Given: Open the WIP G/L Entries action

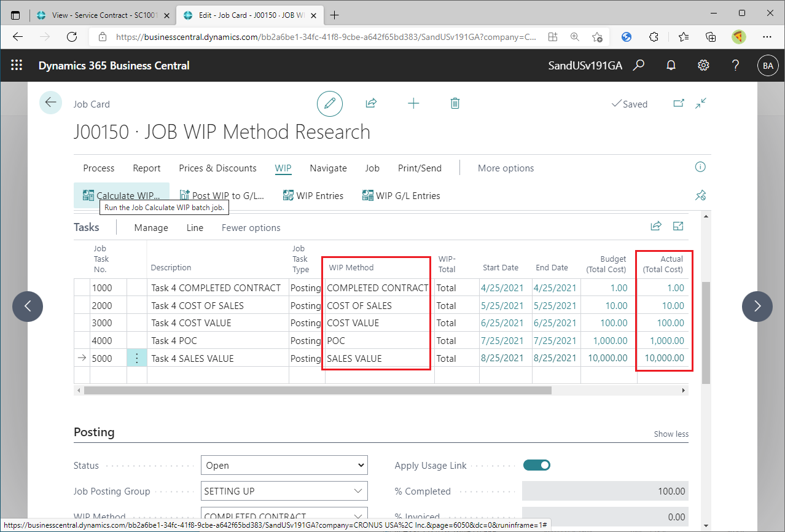Looking at the screenshot, I should click(x=401, y=195).
